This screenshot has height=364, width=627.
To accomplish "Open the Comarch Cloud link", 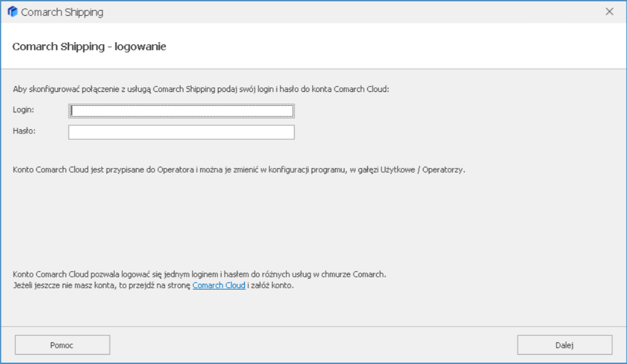I will click(219, 285).
